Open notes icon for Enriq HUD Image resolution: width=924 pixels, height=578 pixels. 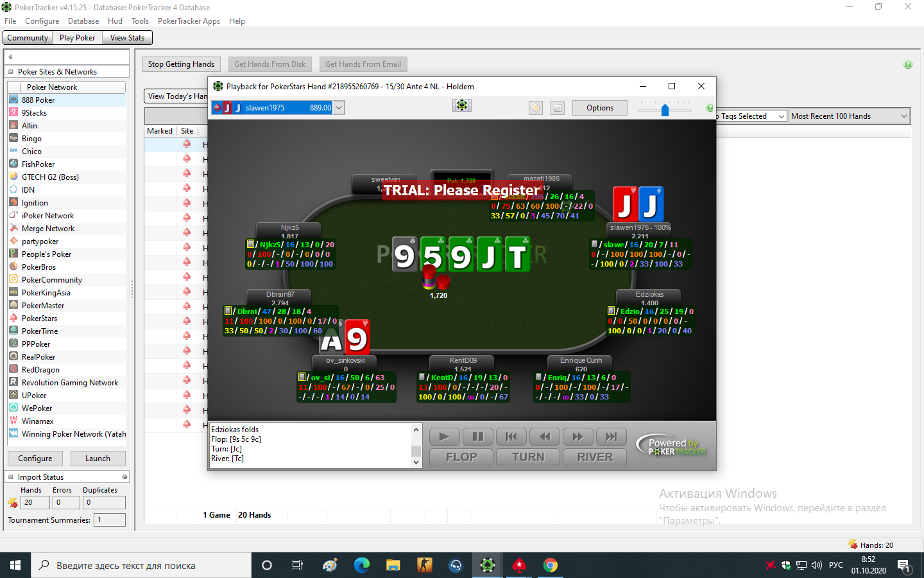pyautogui.click(x=539, y=377)
